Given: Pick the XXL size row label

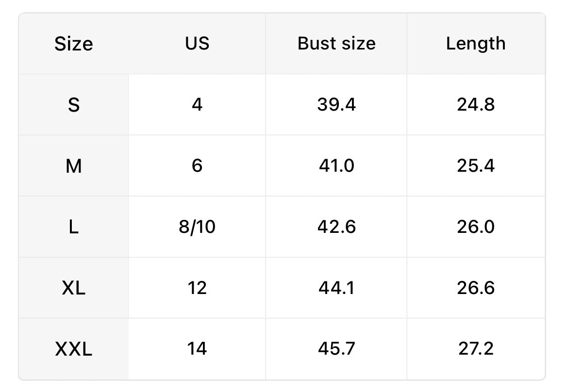Looking at the screenshot, I should tap(73, 349).
